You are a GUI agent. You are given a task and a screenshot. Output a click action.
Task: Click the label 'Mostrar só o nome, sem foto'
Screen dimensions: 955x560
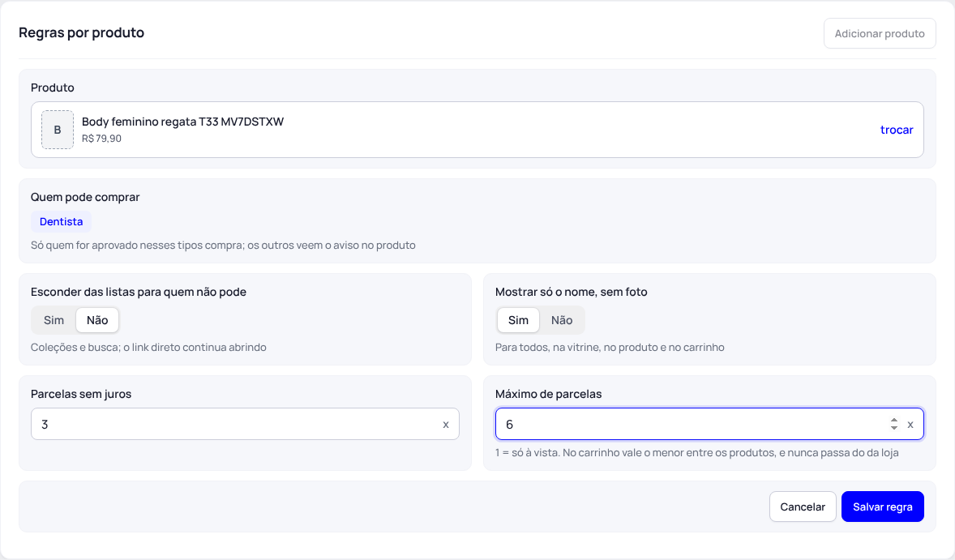(572, 293)
